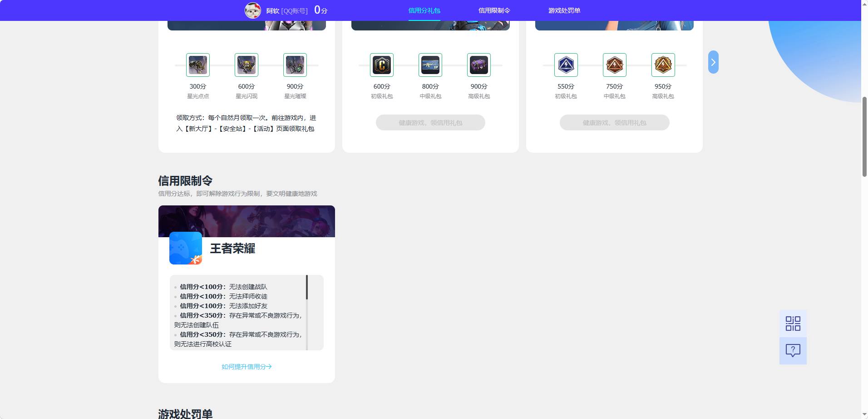The height and width of the screenshot is (419, 868).
Task: Click the 领取方式 instruction text
Action: 246,123
